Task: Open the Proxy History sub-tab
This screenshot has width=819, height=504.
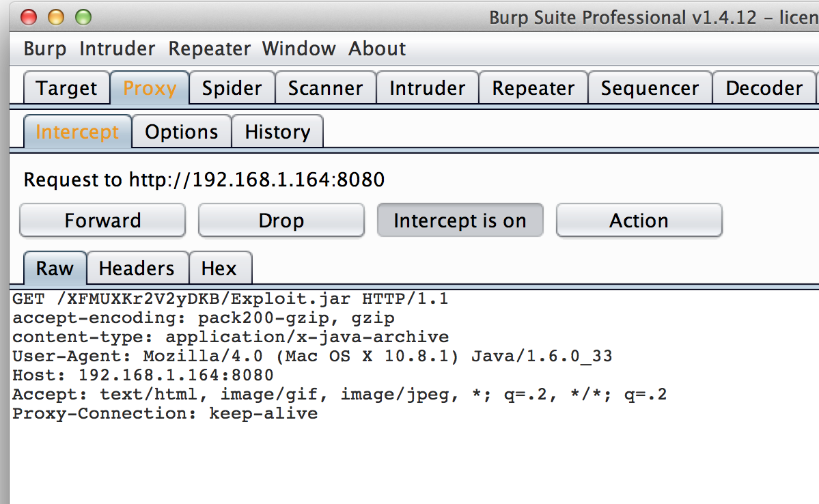Action: point(277,132)
